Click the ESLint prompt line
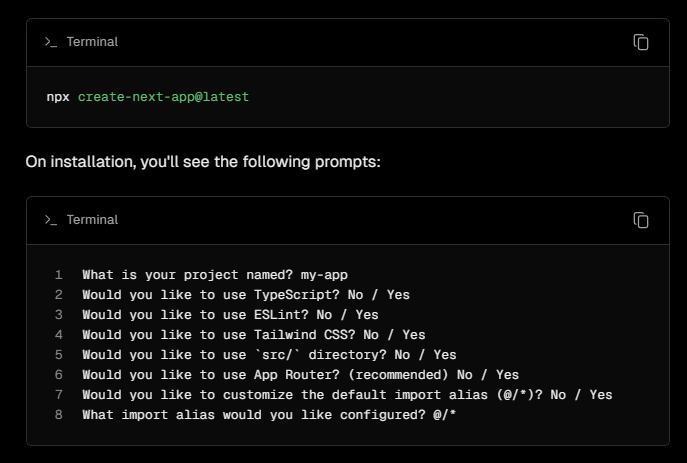Screen dimensions: 687x463 [230, 315]
